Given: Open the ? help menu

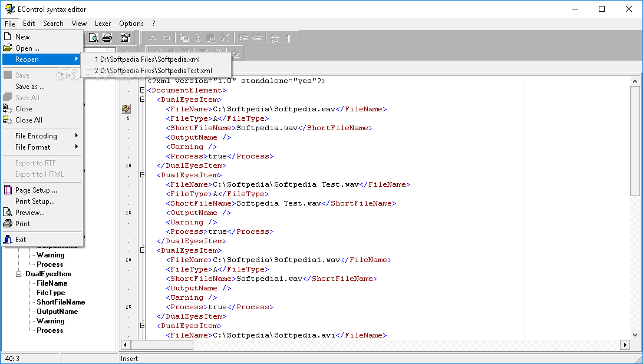Looking at the screenshot, I should [x=154, y=24].
